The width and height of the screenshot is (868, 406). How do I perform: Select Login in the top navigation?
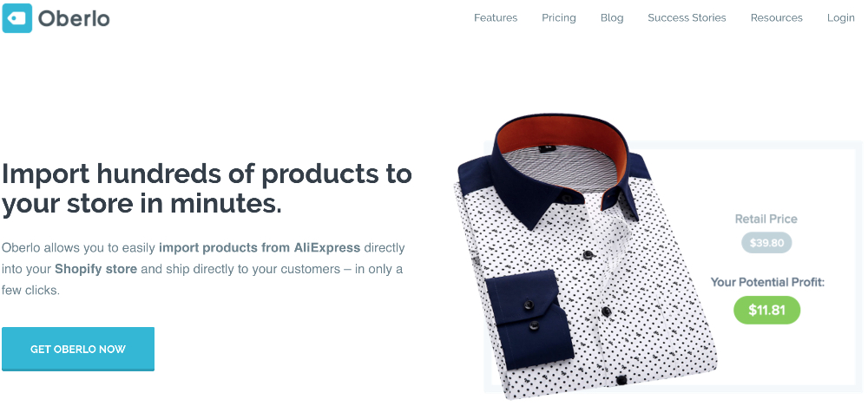point(840,17)
